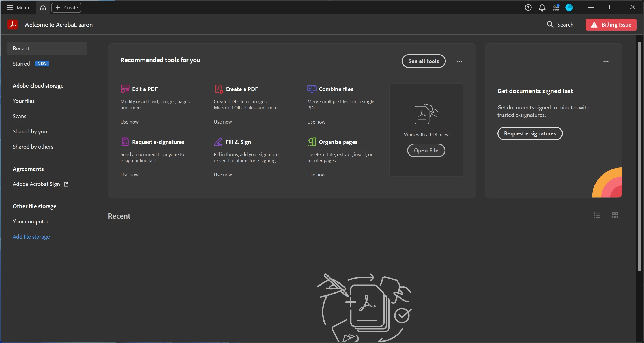The image size is (644, 343).
Task: Click the Add file storage link
Action: click(31, 237)
